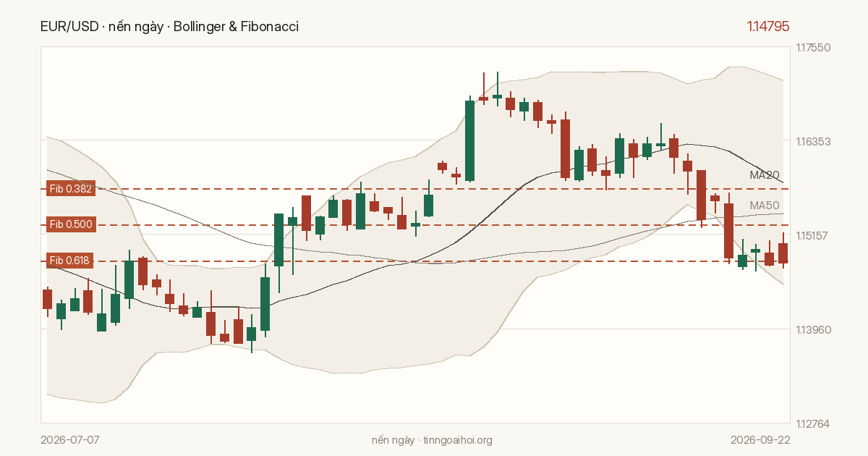Click the last red candle on the right

[x=783, y=253]
